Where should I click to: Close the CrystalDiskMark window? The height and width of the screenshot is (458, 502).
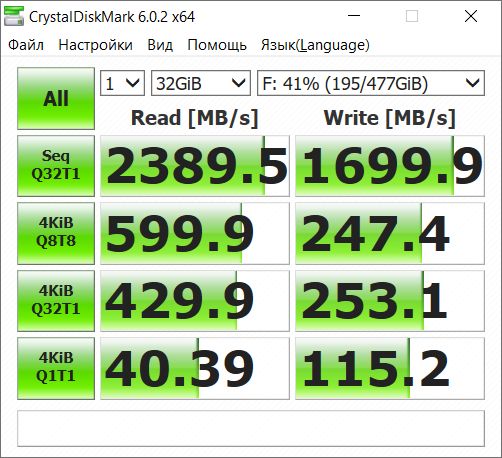point(471,16)
